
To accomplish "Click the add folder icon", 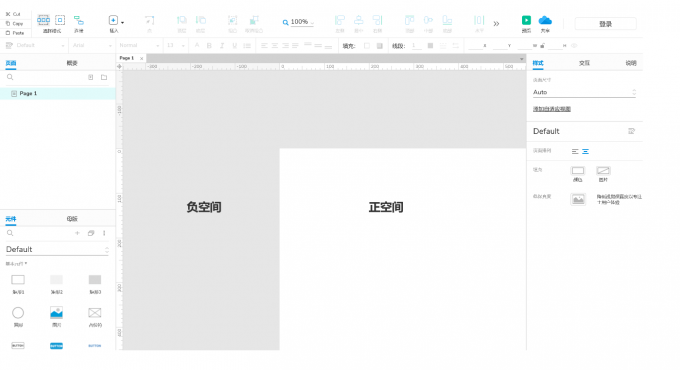I will pos(104,77).
